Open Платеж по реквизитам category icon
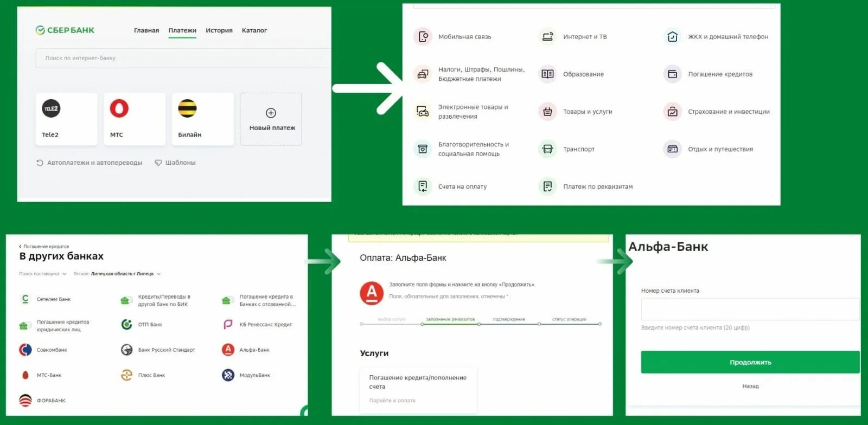Screen dimensions: 868x425 (x=547, y=186)
